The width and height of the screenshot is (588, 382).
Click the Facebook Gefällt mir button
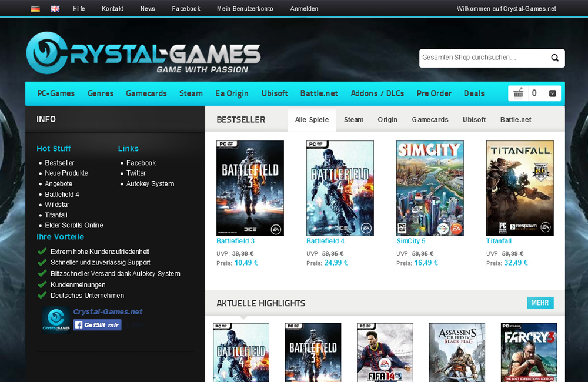(97, 324)
